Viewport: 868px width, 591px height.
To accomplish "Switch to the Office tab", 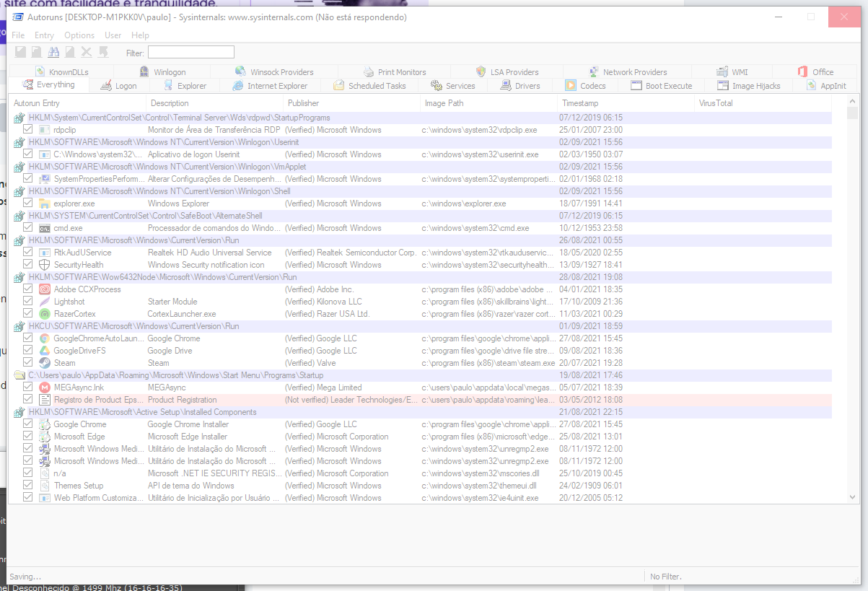I will (x=815, y=72).
